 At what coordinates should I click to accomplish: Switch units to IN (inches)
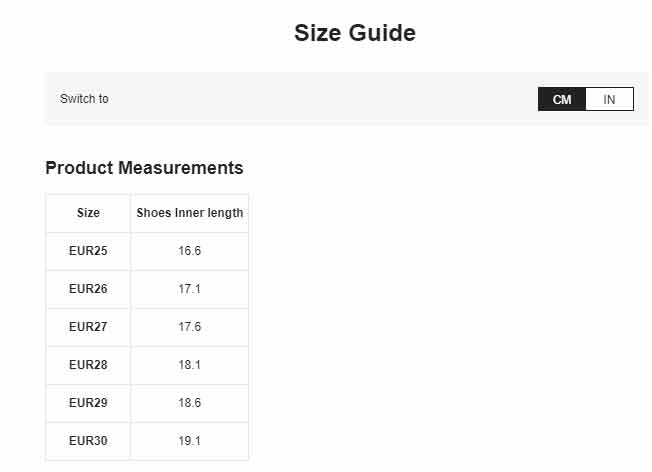tap(609, 99)
